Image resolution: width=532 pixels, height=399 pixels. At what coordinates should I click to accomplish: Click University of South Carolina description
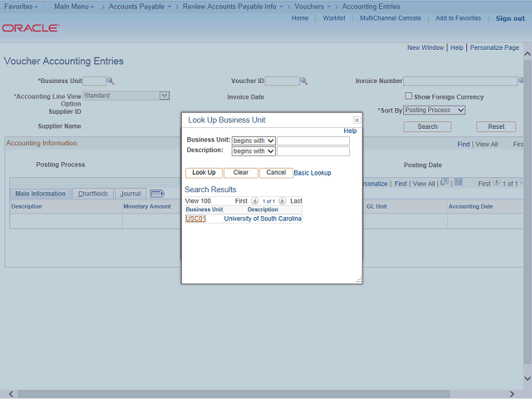click(263, 219)
